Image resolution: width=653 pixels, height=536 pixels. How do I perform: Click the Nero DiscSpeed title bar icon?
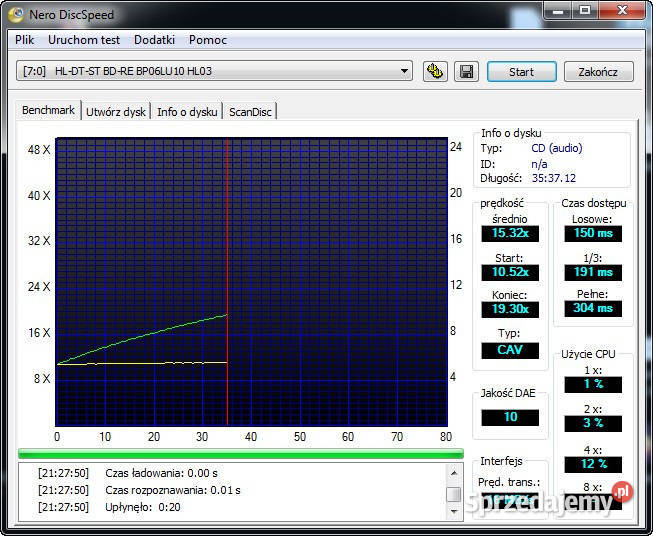[x=16, y=14]
